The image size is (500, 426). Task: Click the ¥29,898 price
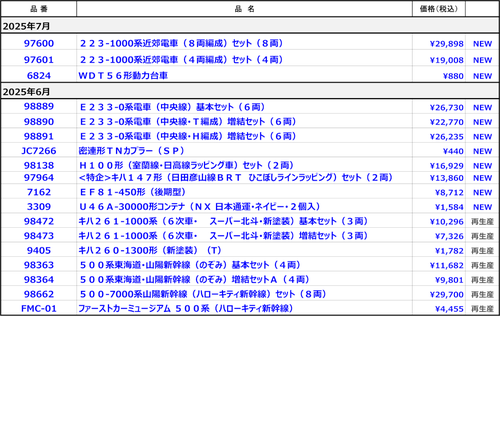[447, 44]
